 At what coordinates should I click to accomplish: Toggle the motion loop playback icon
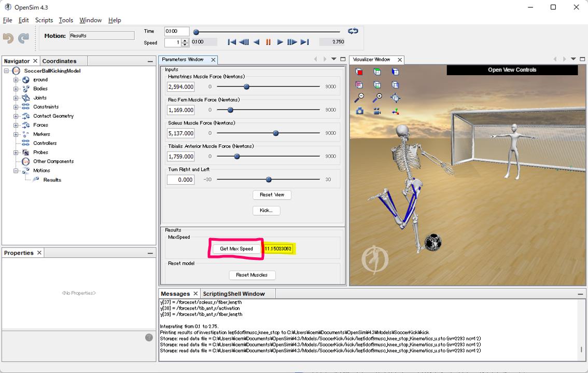click(x=353, y=31)
